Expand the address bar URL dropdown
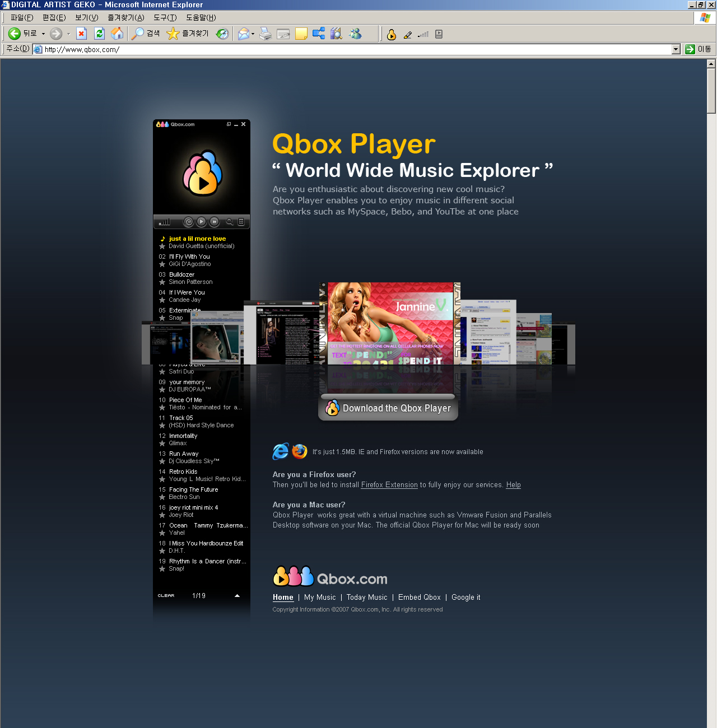This screenshot has width=717, height=728. pos(676,49)
